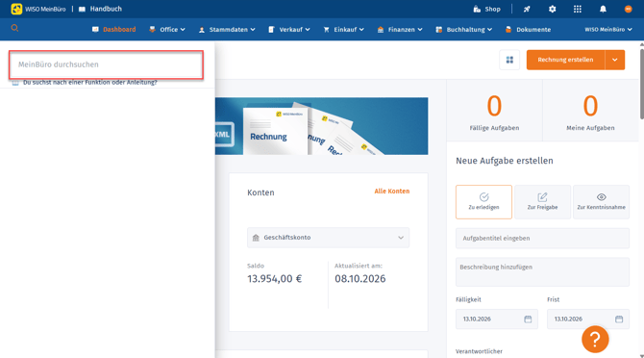Click the Neue Aufgabe erstellen heading
Viewport: 644px width, 358px height.
505,161
